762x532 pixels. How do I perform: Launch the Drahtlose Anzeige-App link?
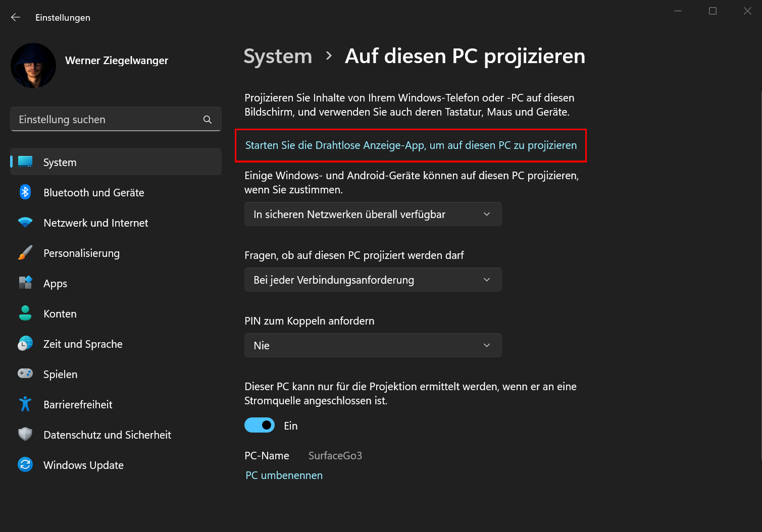tap(411, 145)
